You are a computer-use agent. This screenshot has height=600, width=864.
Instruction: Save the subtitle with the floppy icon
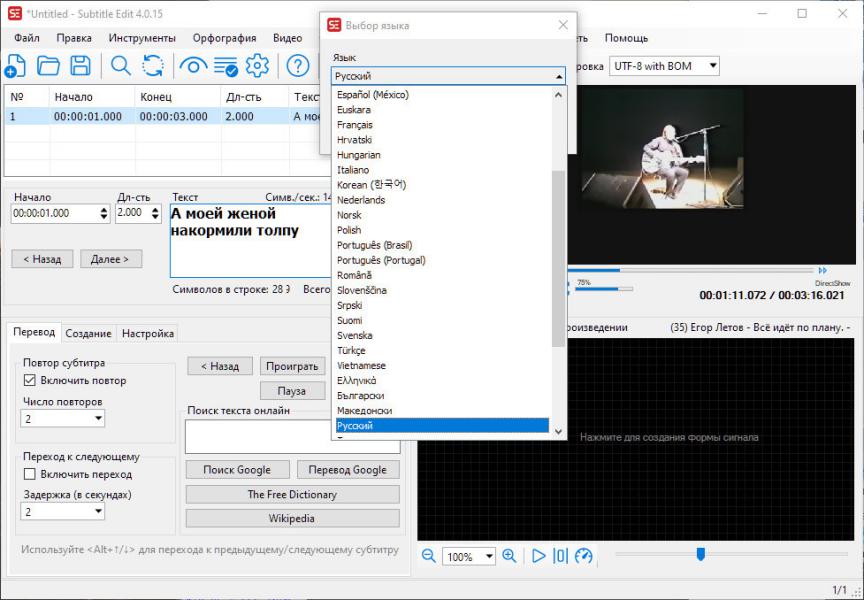pos(80,66)
